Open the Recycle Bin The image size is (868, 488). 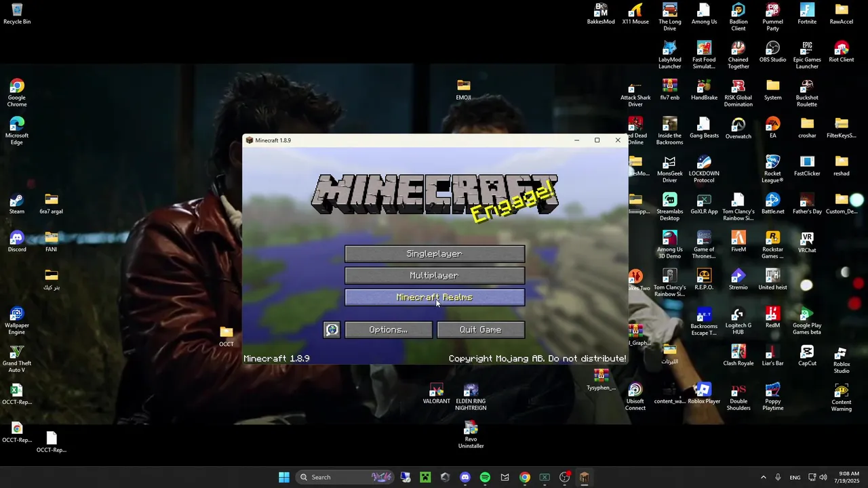point(17,14)
